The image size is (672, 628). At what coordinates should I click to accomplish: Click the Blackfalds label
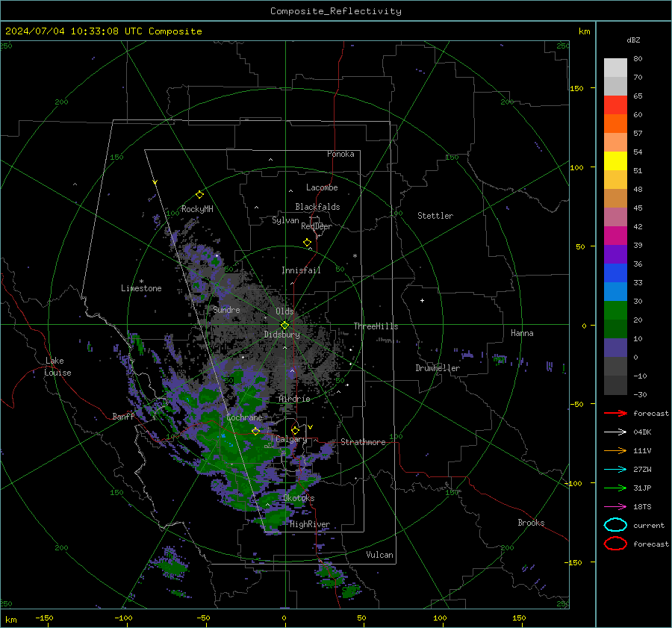(317, 207)
